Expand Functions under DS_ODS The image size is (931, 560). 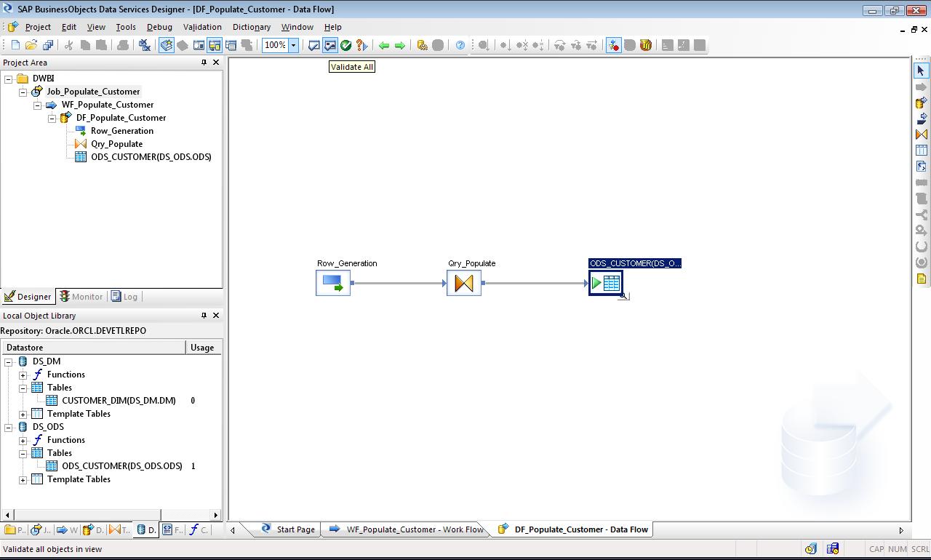[x=23, y=440]
